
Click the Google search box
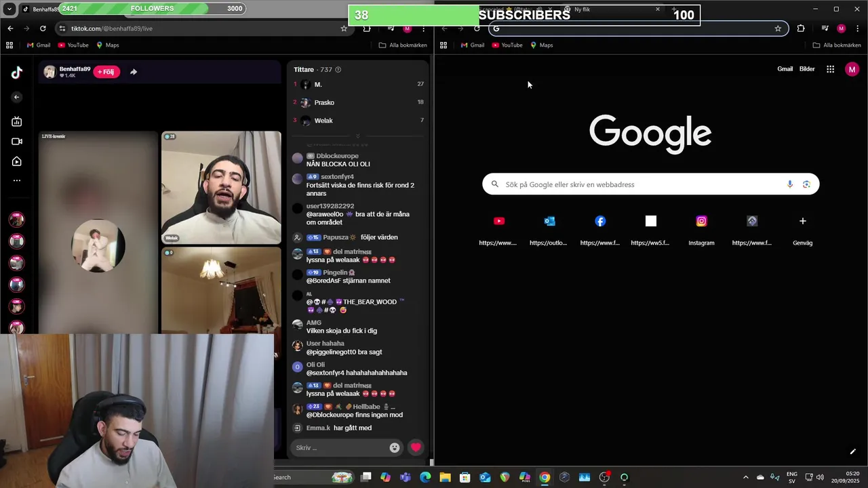[x=650, y=184]
